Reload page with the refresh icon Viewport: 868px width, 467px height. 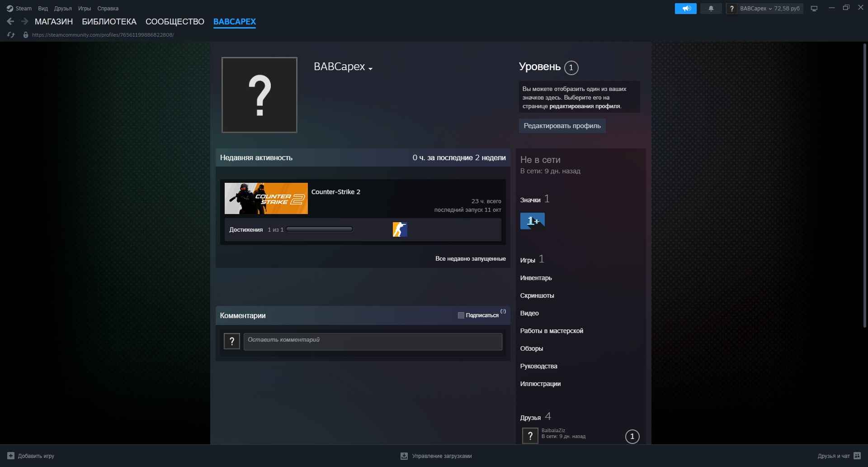pos(11,35)
